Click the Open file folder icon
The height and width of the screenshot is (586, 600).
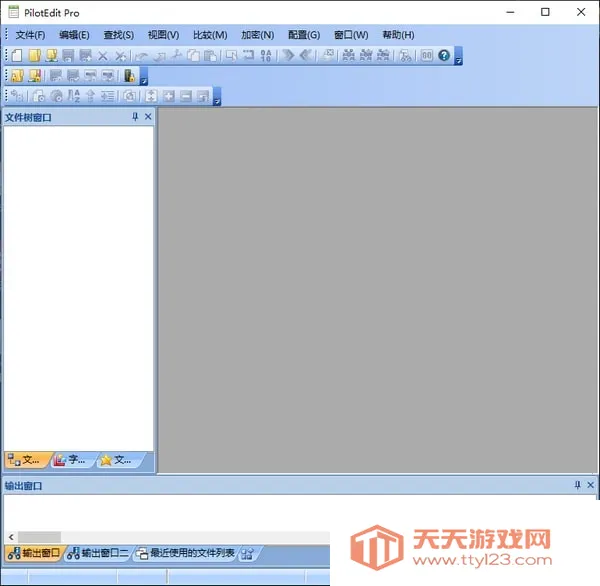coord(33,56)
